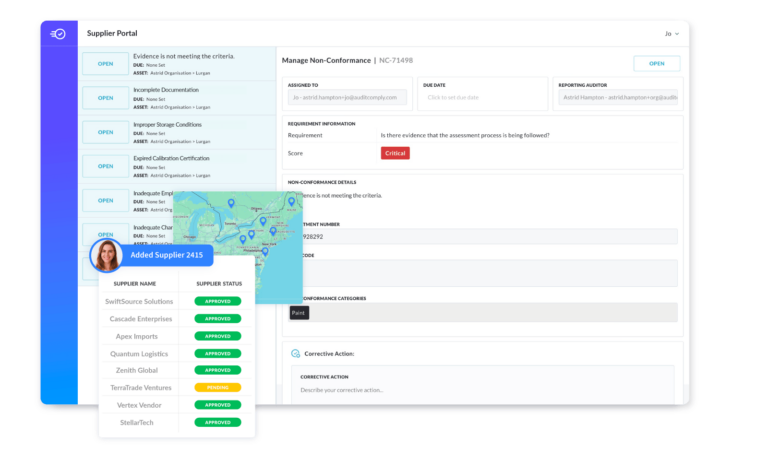
Task: Click the northeastern-most map pin marker
Action: click(x=292, y=201)
